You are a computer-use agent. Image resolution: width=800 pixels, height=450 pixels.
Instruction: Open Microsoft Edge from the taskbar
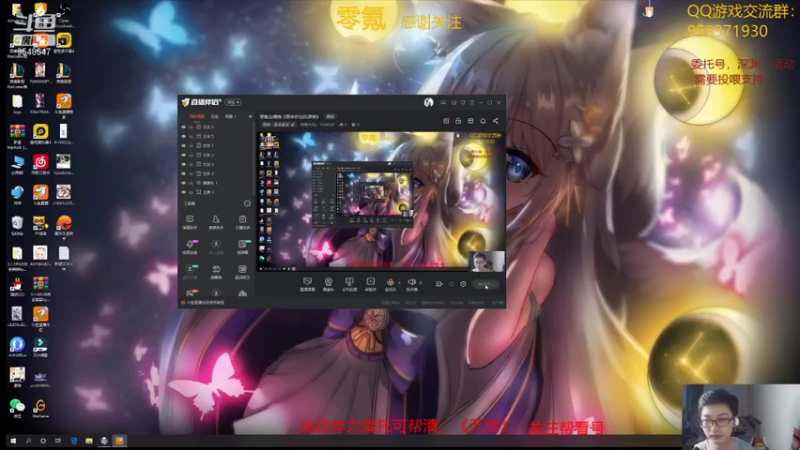(74, 441)
